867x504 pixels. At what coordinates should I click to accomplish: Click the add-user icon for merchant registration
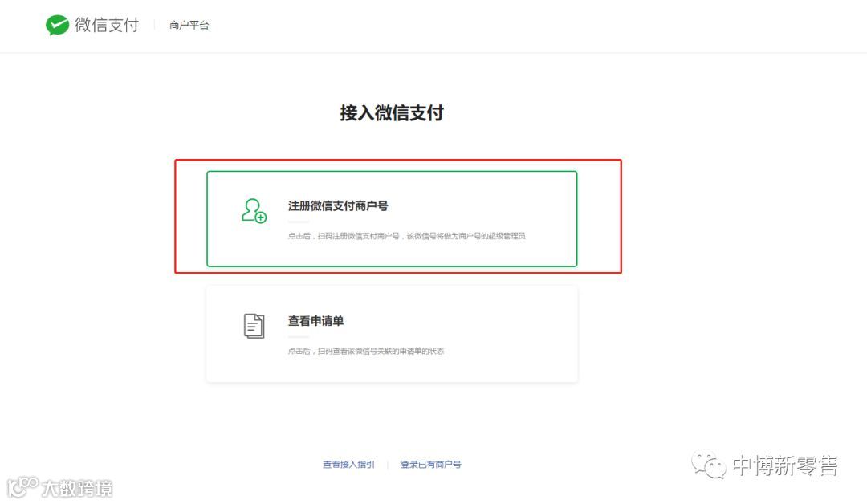pos(254,211)
